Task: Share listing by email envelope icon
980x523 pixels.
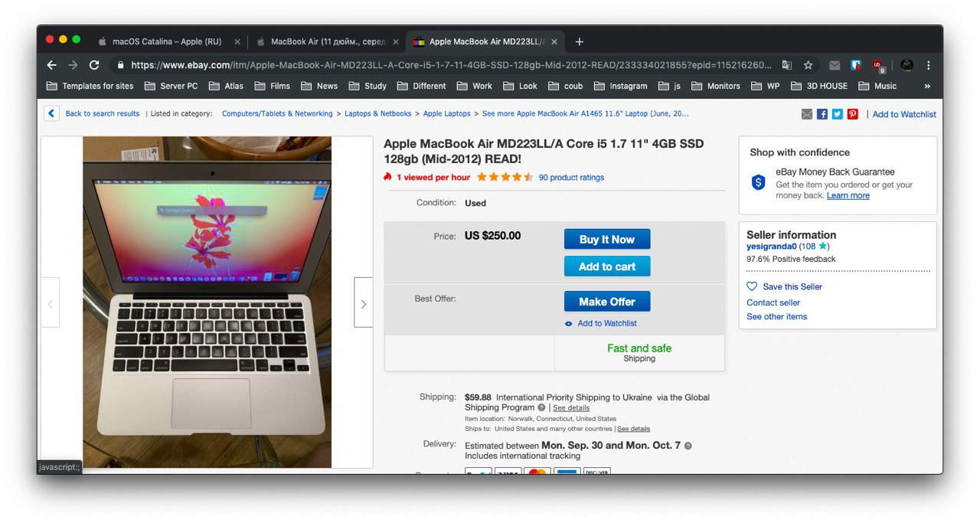Action: click(807, 114)
